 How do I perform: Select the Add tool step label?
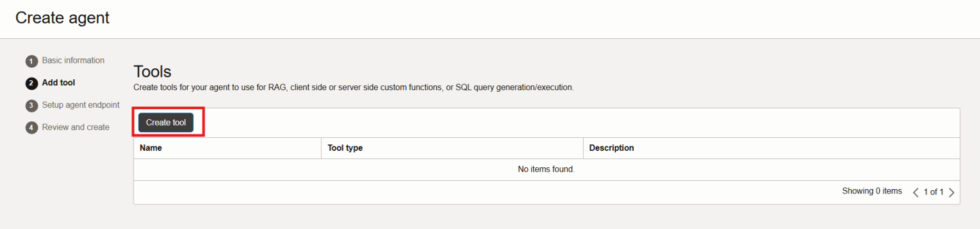(x=58, y=83)
